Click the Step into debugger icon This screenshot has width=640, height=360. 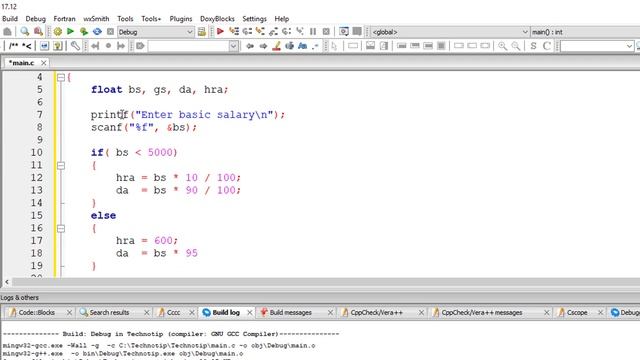pos(260,31)
